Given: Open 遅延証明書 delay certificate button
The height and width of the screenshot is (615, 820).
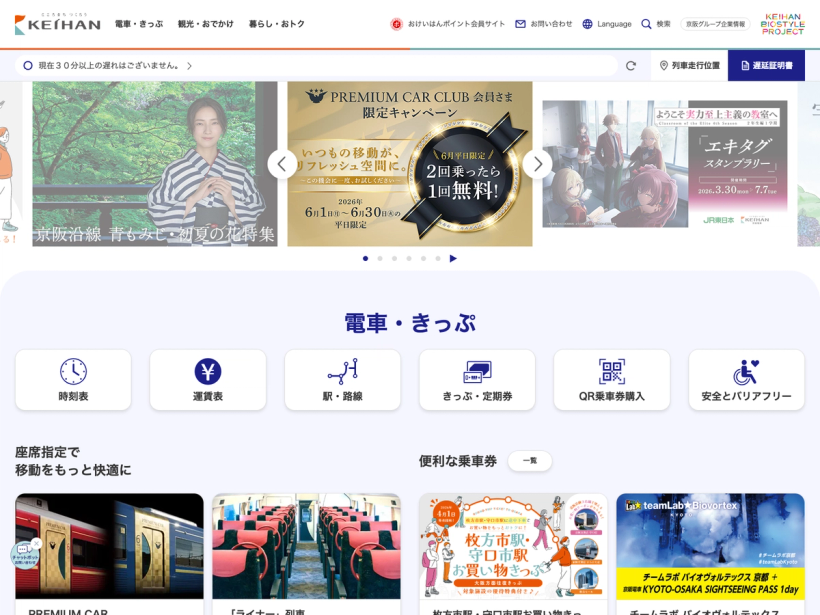Looking at the screenshot, I should [766, 66].
